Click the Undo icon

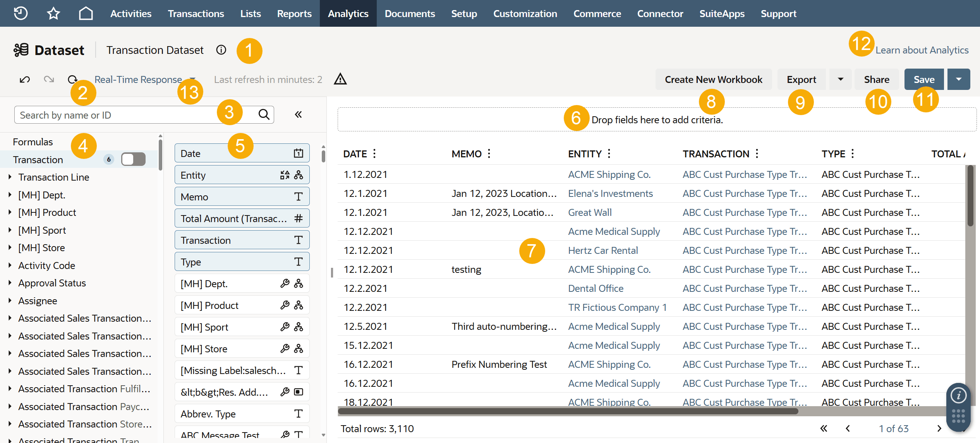[24, 79]
